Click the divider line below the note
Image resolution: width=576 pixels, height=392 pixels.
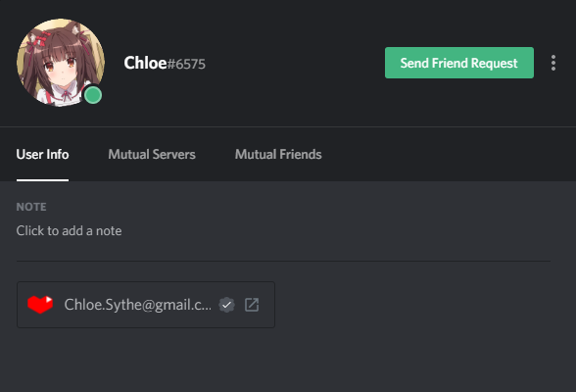283,262
